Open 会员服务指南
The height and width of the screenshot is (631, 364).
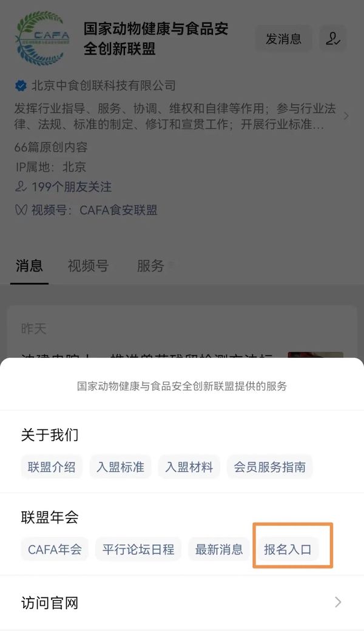[x=269, y=467]
